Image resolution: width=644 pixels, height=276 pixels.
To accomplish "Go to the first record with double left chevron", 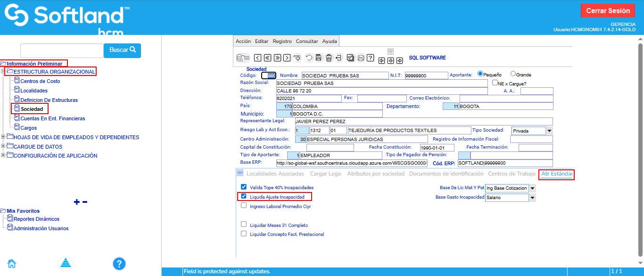I will (267, 58).
